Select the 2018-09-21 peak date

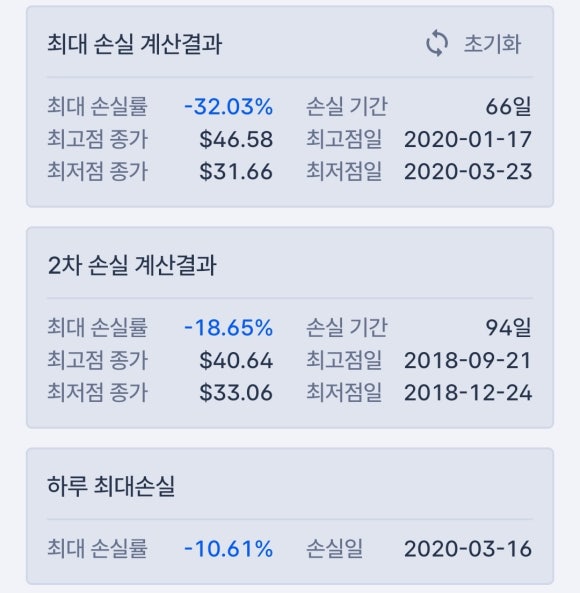click(x=468, y=360)
